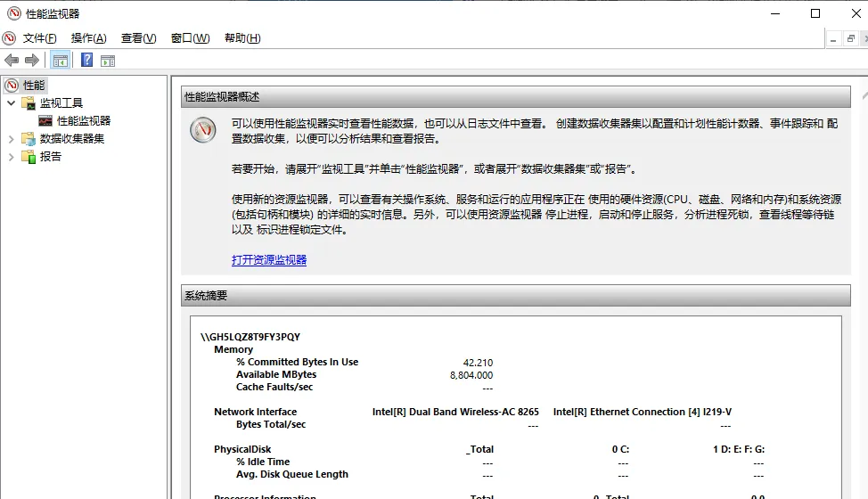
Task: Click the MMC icon left of 文件 menu
Action: pos(9,38)
